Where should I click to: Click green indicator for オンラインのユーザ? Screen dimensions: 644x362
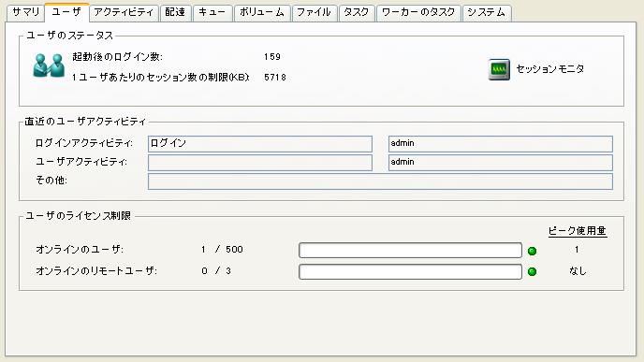point(532,251)
